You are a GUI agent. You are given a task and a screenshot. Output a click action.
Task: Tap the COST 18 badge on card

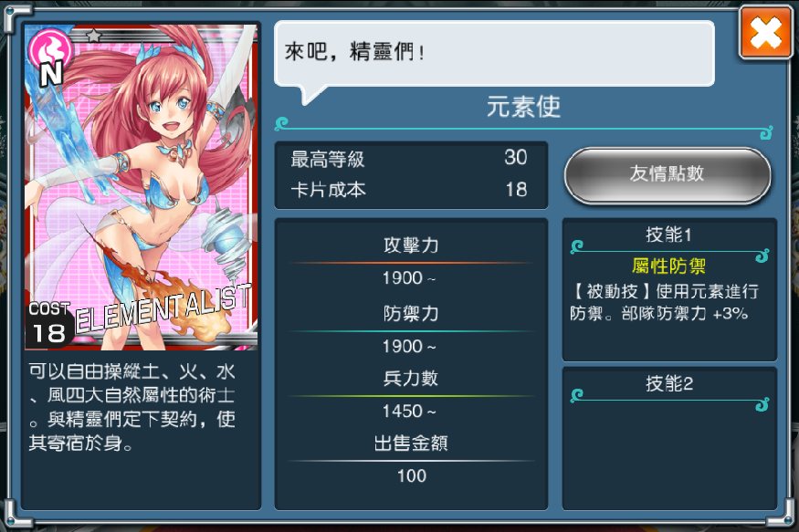pyautogui.click(x=49, y=324)
